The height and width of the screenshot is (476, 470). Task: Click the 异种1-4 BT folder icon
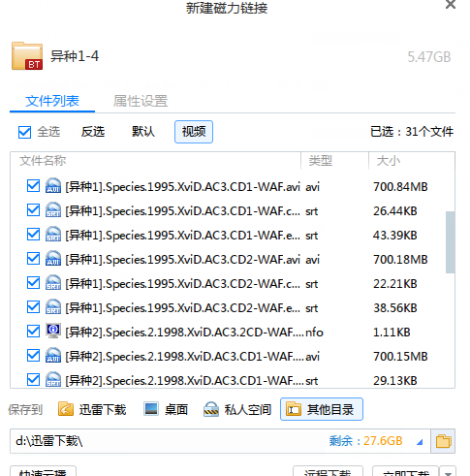[27, 56]
